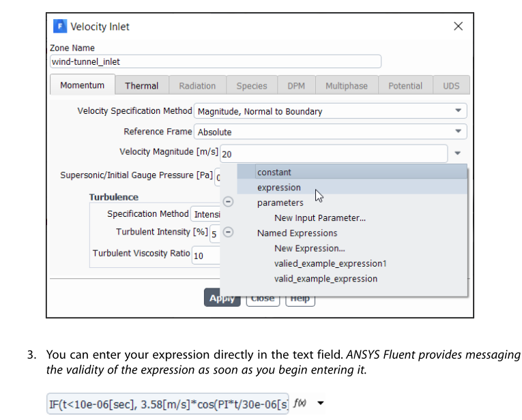522x420 pixels.
Task: Open the DPM tab
Action: click(x=296, y=86)
